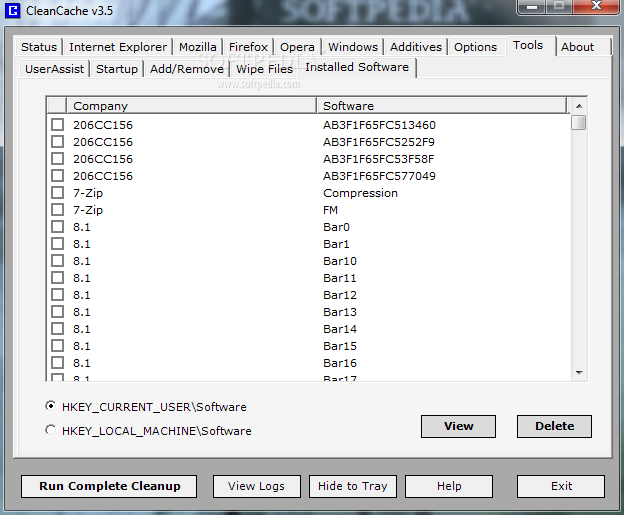Open the Add/Remove sub-tab
This screenshot has width=624, height=515.
[x=187, y=69]
